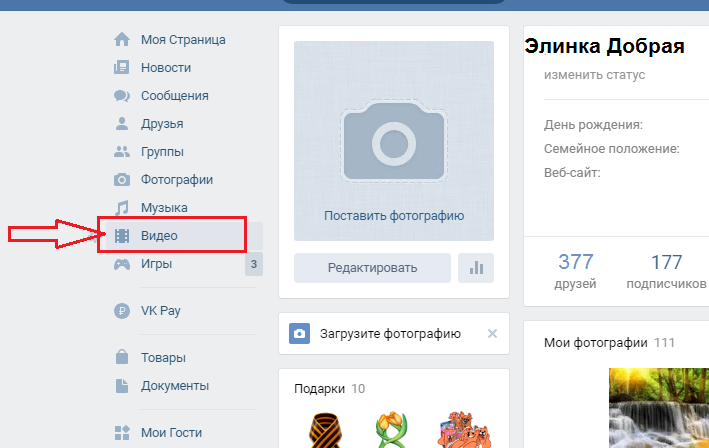Click the cartoon bears gift

(x=464, y=429)
